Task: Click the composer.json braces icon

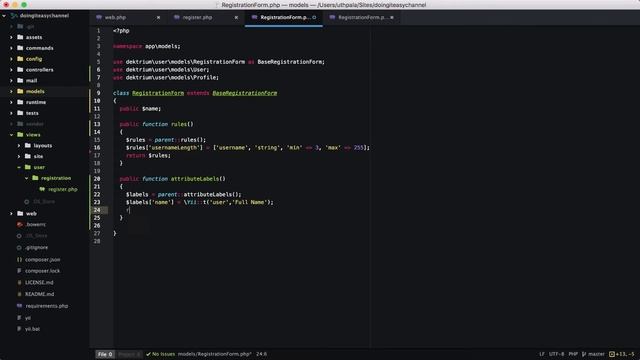Action: click(x=19, y=260)
